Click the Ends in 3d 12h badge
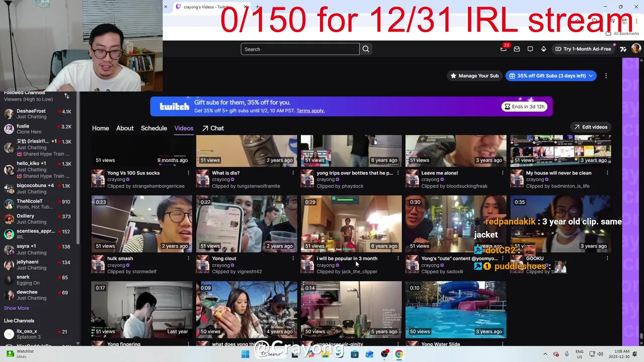The width and height of the screenshot is (644, 362). click(x=524, y=107)
